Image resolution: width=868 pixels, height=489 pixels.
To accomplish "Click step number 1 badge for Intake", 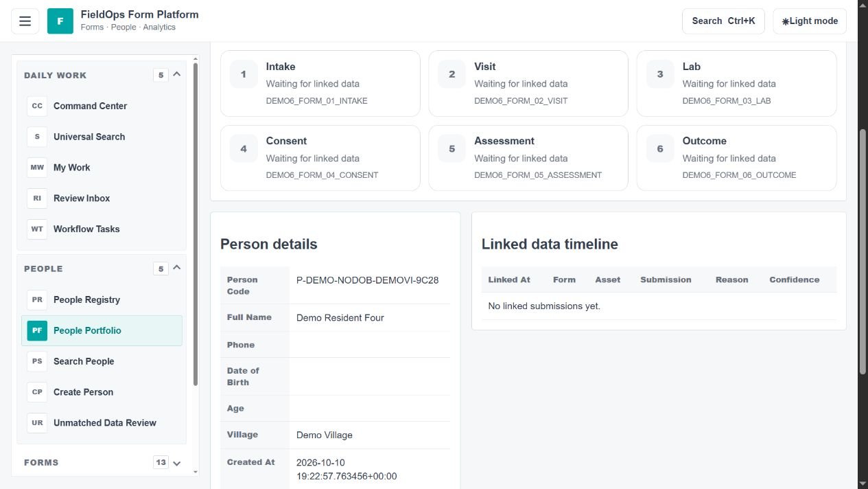I will click(x=244, y=74).
